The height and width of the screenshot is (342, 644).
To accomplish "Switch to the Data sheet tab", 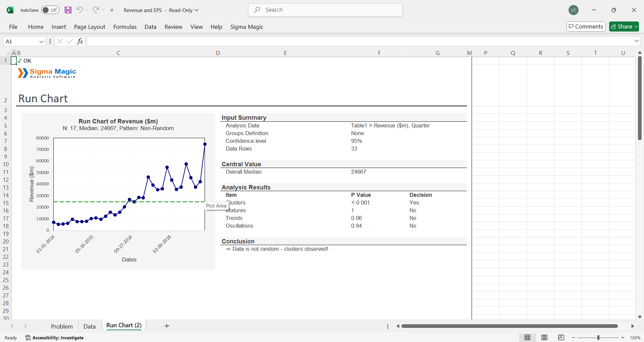I will [x=90, y=326].
